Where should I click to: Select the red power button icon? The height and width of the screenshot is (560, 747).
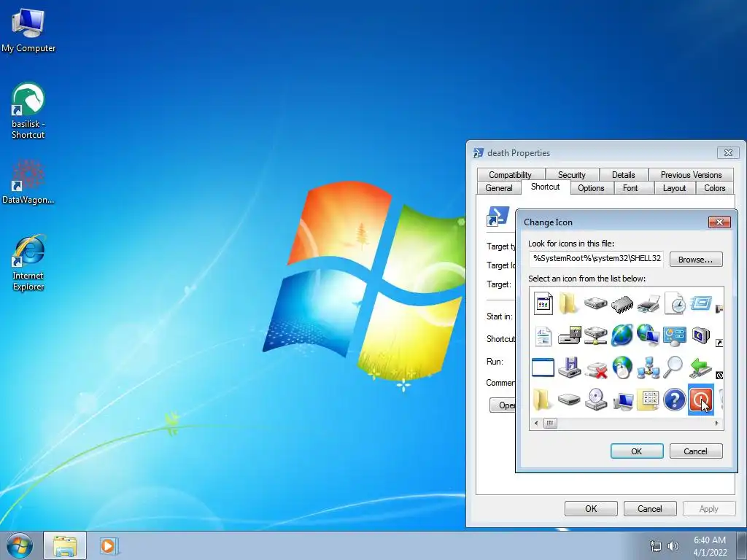tap(701, 400)
